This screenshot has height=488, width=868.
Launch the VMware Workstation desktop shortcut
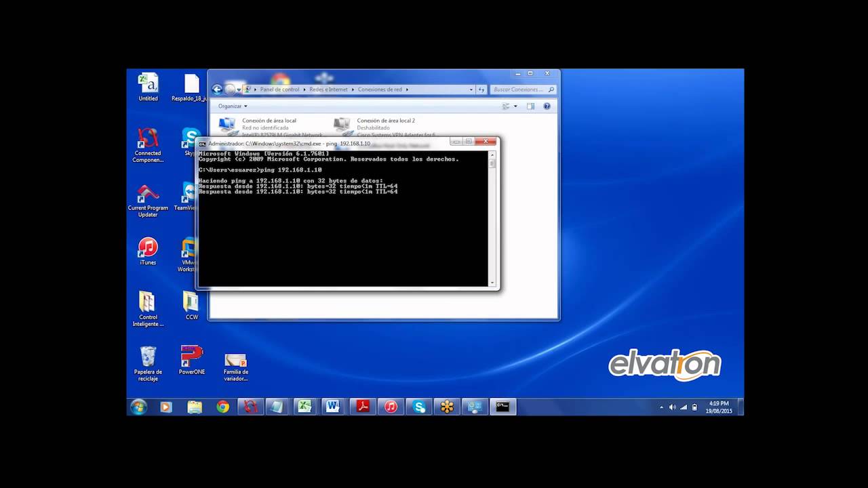click(x=188, y=255)
